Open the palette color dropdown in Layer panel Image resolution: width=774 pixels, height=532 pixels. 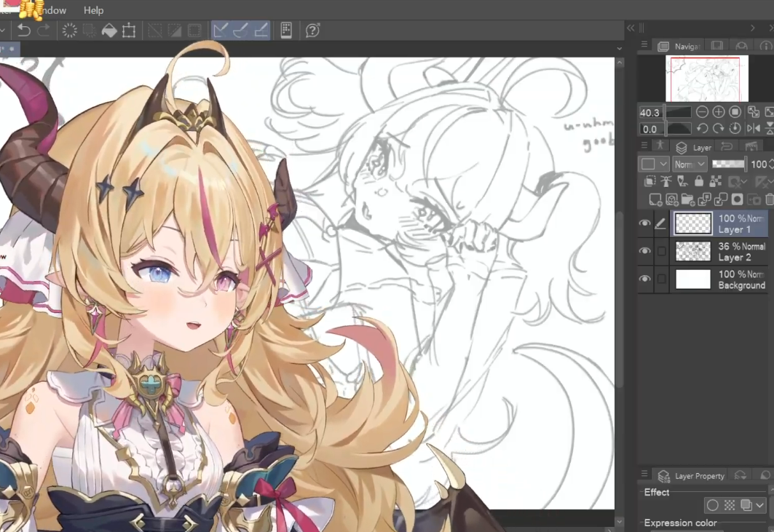point(654,164)
